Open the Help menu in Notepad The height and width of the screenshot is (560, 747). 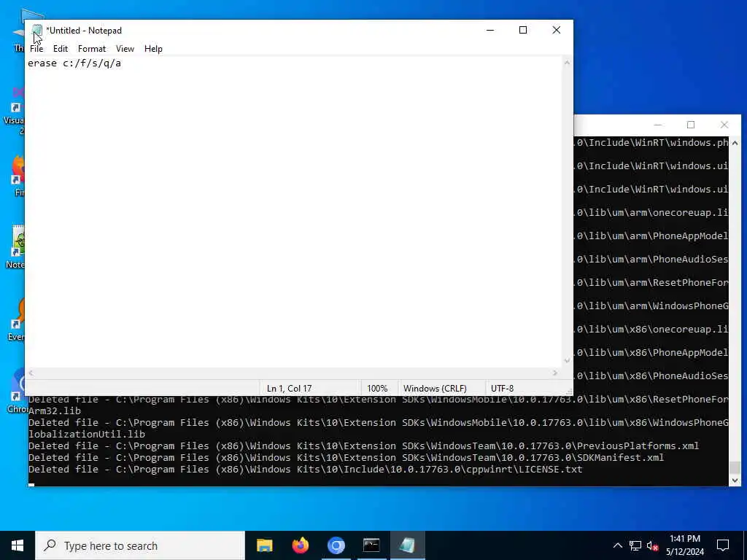[153, 49]
